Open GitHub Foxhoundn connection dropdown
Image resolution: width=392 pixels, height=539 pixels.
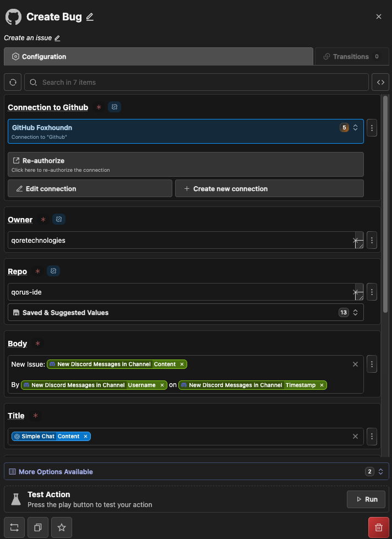pyautogui.click(x=186, y=131)
